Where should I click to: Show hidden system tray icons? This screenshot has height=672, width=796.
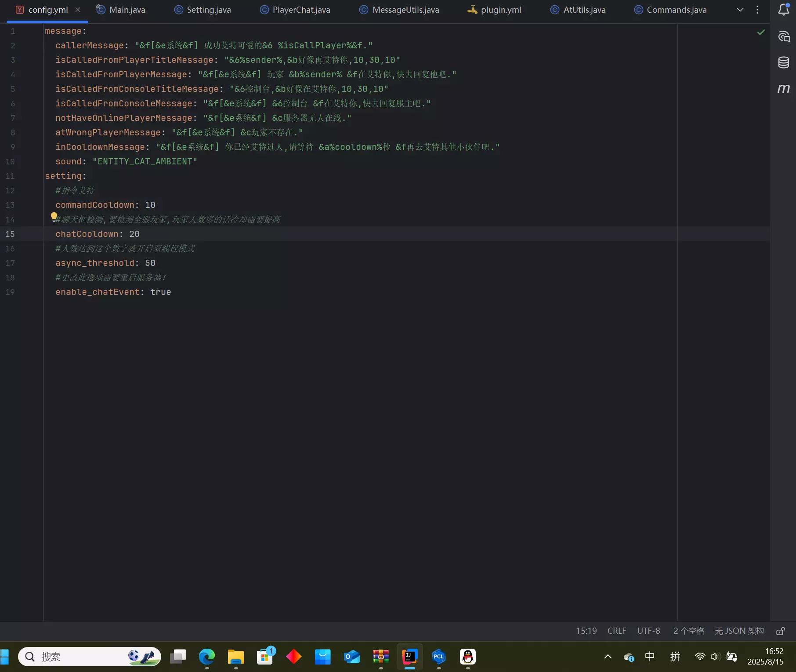pos(608,657)
